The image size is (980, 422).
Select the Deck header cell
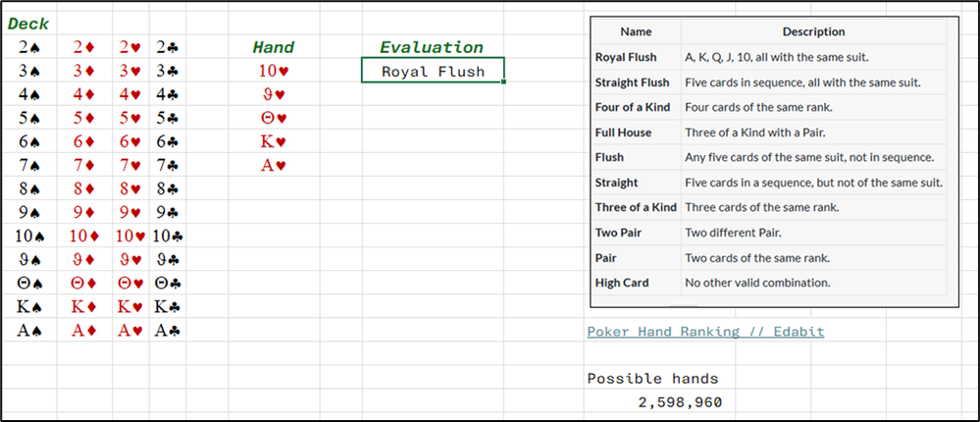tap(28, 25)
